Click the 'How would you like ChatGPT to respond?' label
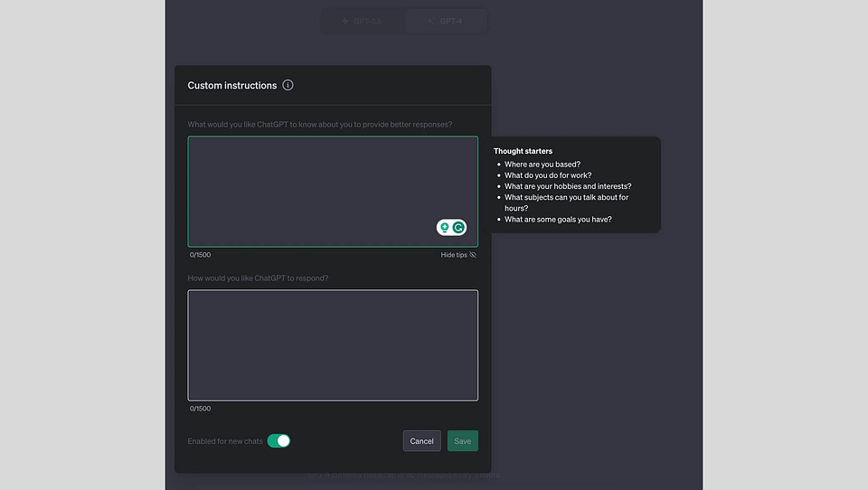 pos(258,278)
